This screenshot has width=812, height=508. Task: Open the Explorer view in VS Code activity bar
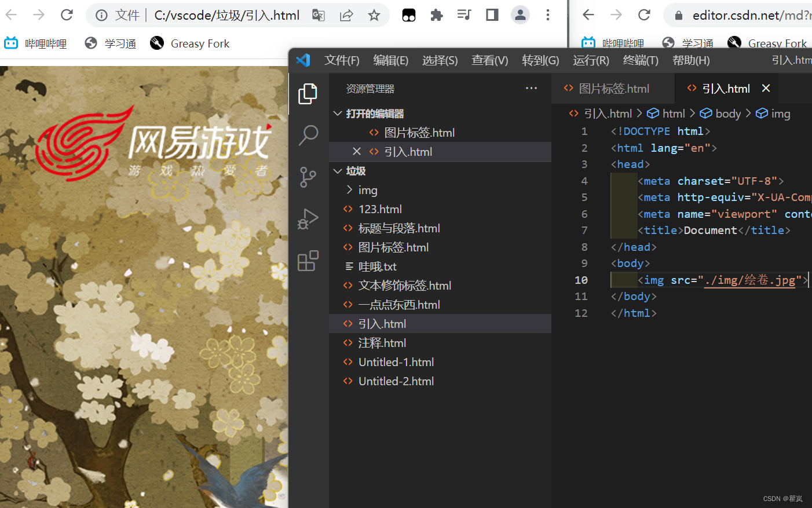[x=308, y=94]
